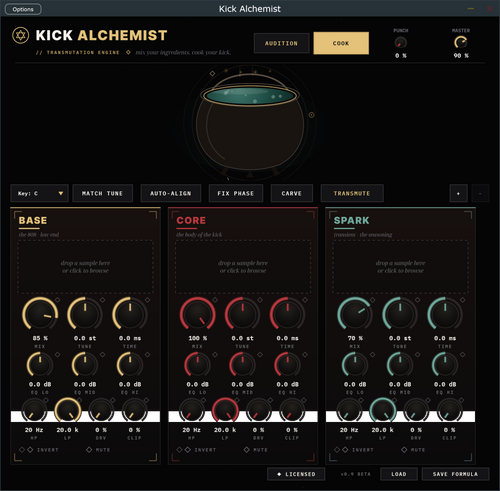This screenshot has width=500, height=491.
Task: Click the diamond marker beside BASE EQ MID knob
Action: [x=102, y=355]
